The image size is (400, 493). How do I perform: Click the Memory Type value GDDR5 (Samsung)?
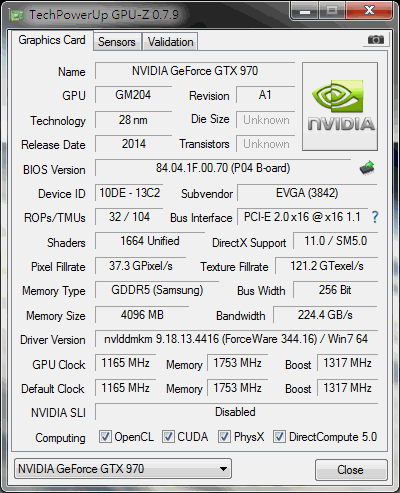157,290
